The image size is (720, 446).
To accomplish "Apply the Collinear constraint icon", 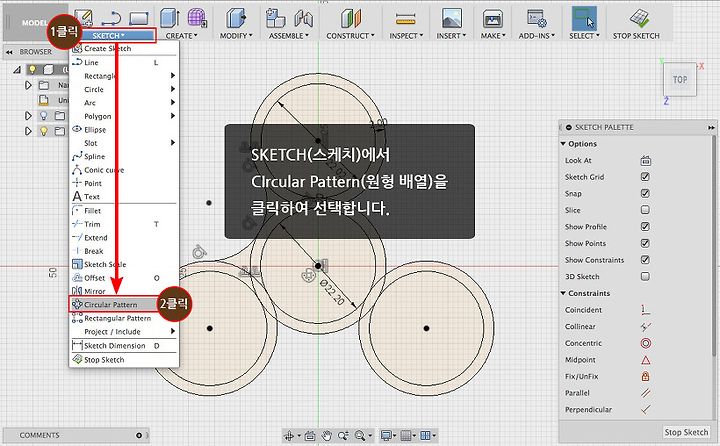I will (645, 327).
